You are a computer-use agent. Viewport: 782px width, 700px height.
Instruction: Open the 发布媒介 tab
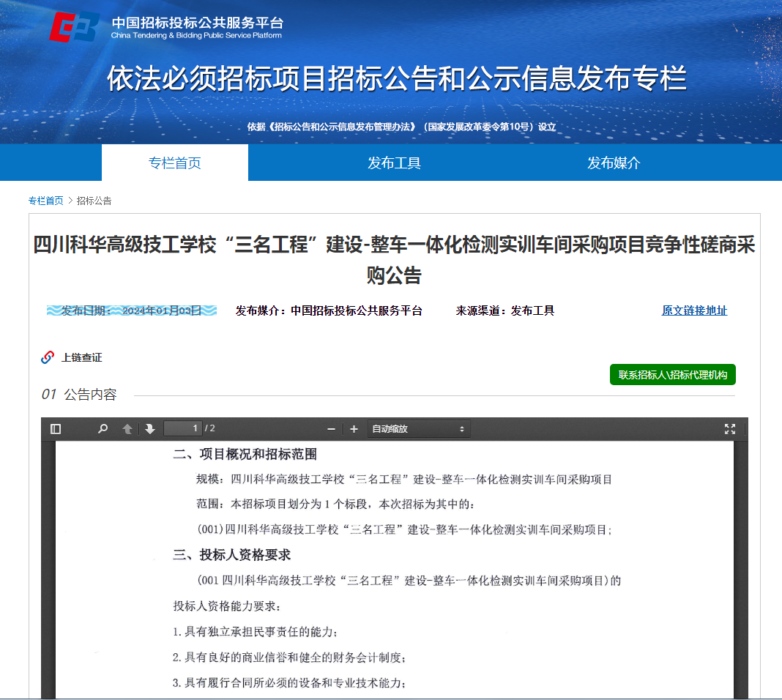click(x=614, y=163)
